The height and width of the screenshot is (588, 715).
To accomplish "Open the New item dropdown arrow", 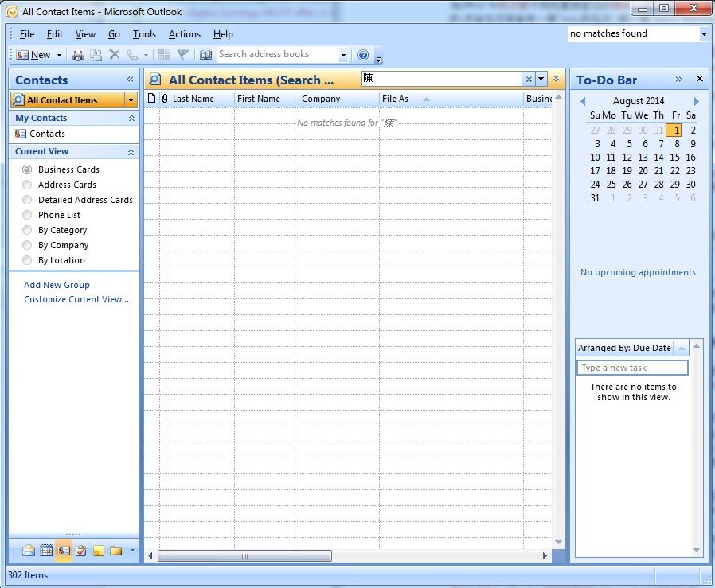I will click(x=59, y=55).
